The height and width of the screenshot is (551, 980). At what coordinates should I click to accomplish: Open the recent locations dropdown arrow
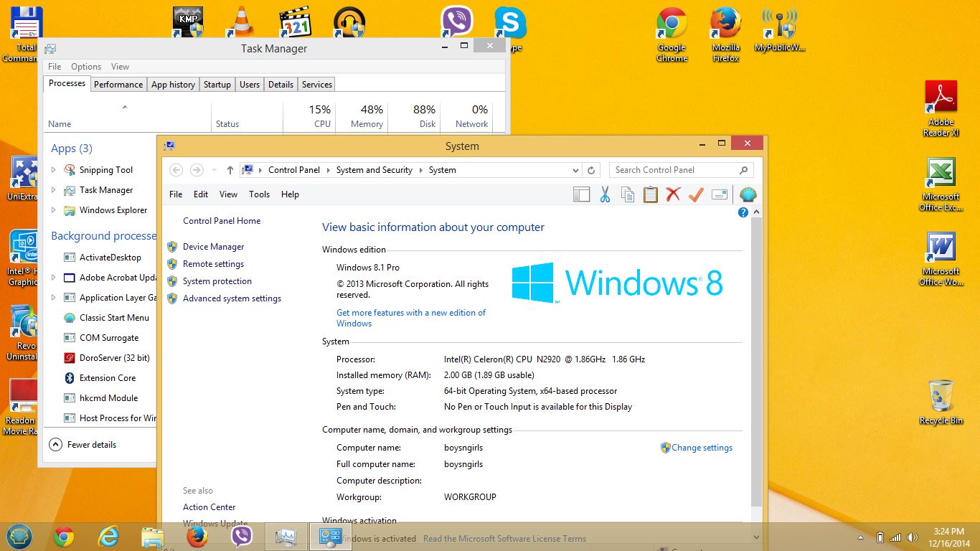[x=214, y=171]
